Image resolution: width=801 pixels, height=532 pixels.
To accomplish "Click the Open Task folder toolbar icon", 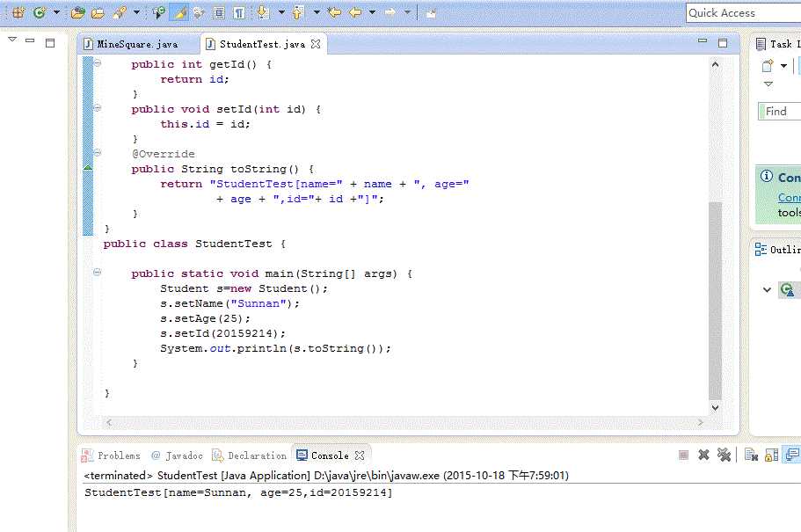I will pyautogui.click(x=98, y=12).
